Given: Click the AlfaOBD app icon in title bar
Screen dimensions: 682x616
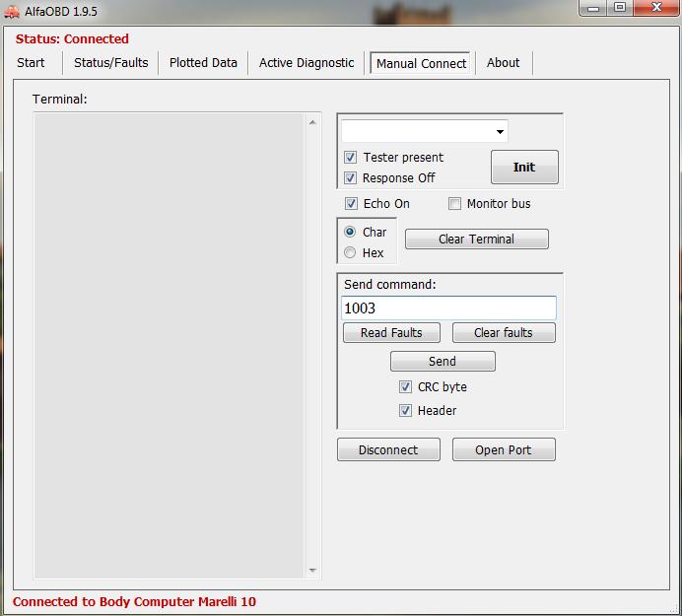Looking at the screenshot, I should [x=11, y=11].
